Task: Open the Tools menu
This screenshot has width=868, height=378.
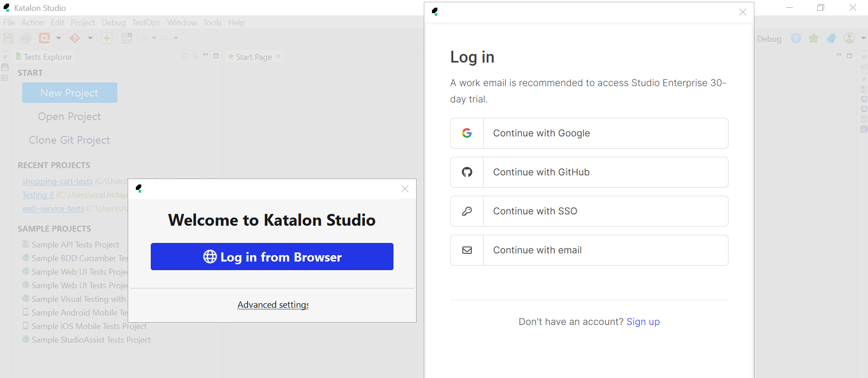Action: (212, 23)
